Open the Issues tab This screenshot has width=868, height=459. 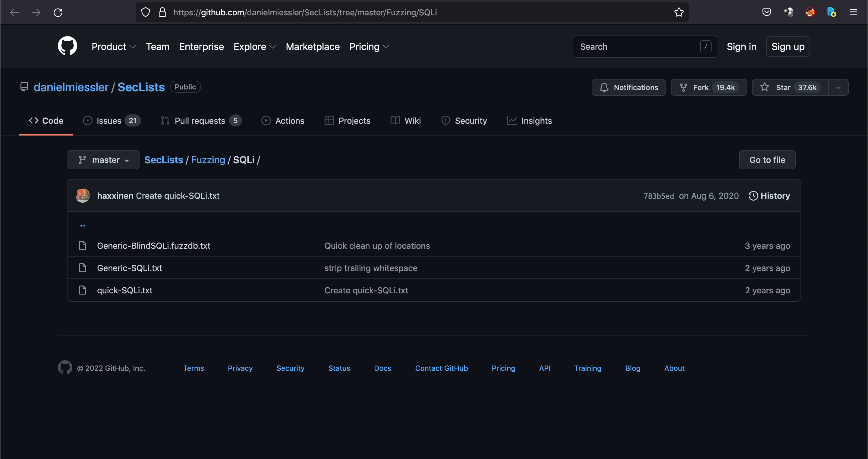coord(112,120)
